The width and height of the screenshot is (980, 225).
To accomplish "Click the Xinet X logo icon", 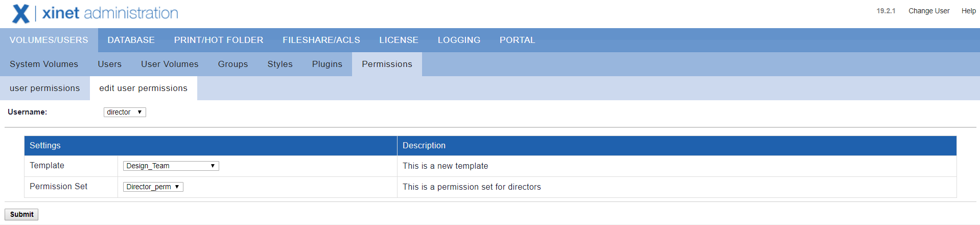I will (x=20, y=14).
